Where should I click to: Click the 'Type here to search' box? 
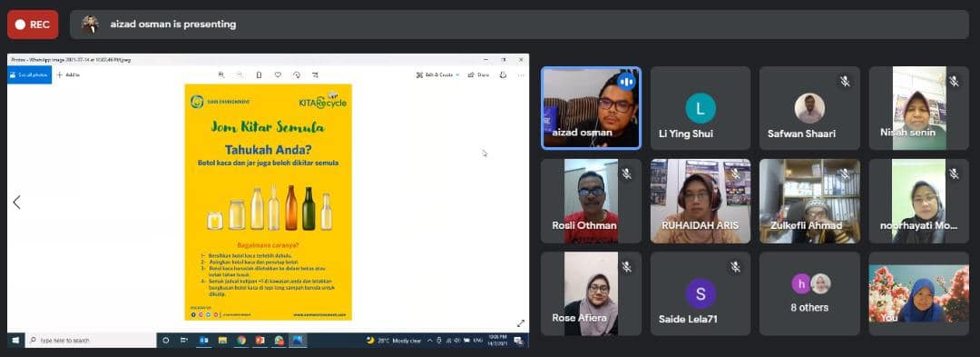[x=91, y=340]
